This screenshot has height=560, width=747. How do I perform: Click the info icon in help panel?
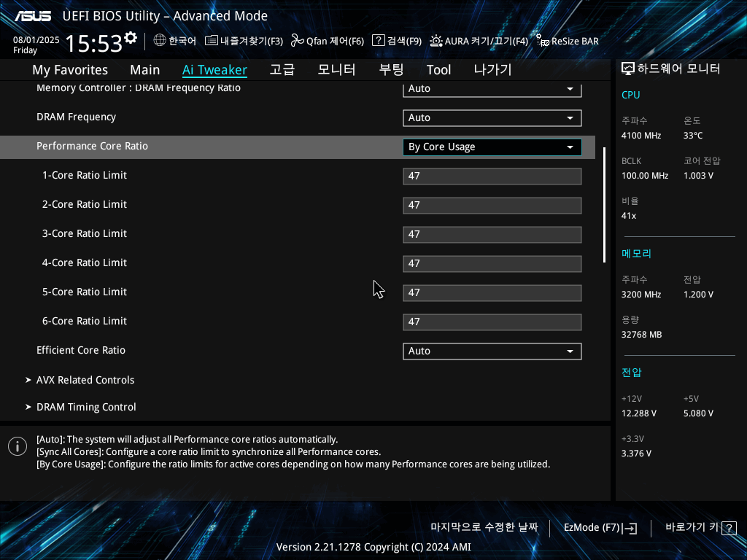coord(18,446)
